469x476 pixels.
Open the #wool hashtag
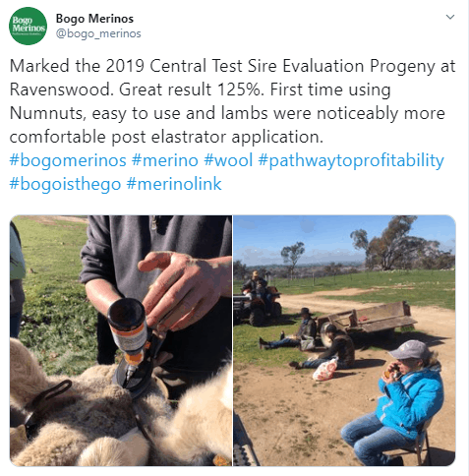click(228, 160)
